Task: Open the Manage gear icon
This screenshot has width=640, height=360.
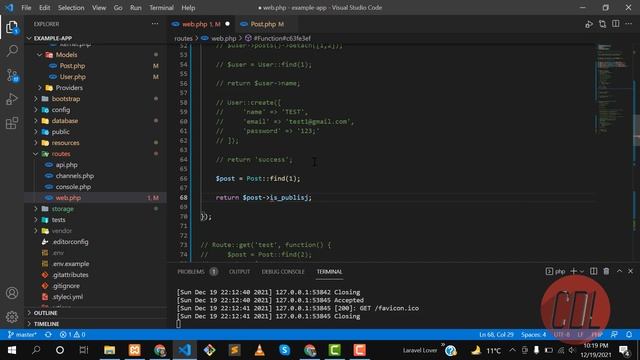Action: click(12, 317)
